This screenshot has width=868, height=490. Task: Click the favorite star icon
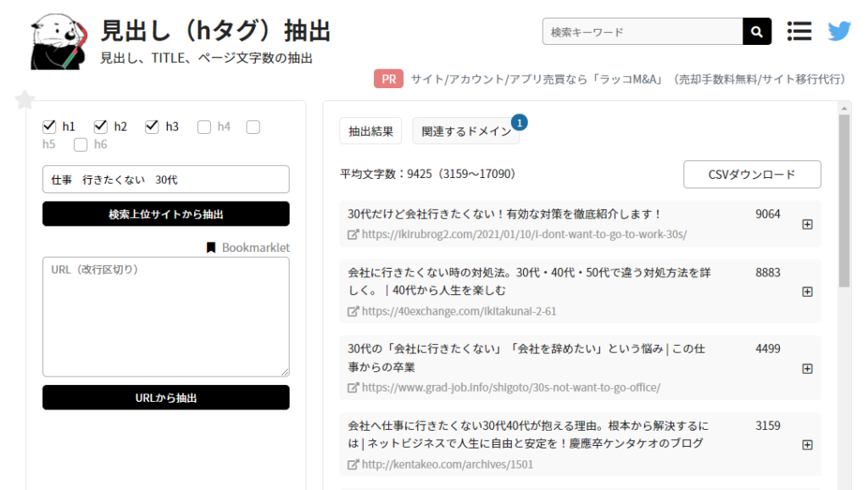(x=25, y=100)
